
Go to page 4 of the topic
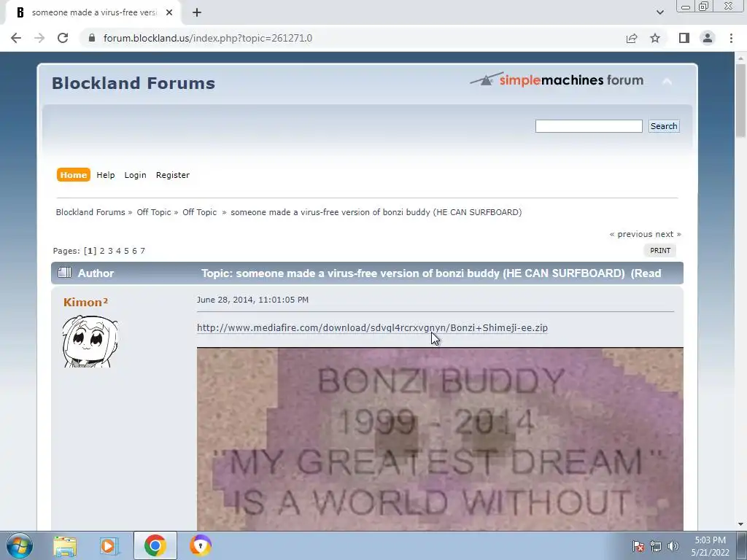point(118,251)
